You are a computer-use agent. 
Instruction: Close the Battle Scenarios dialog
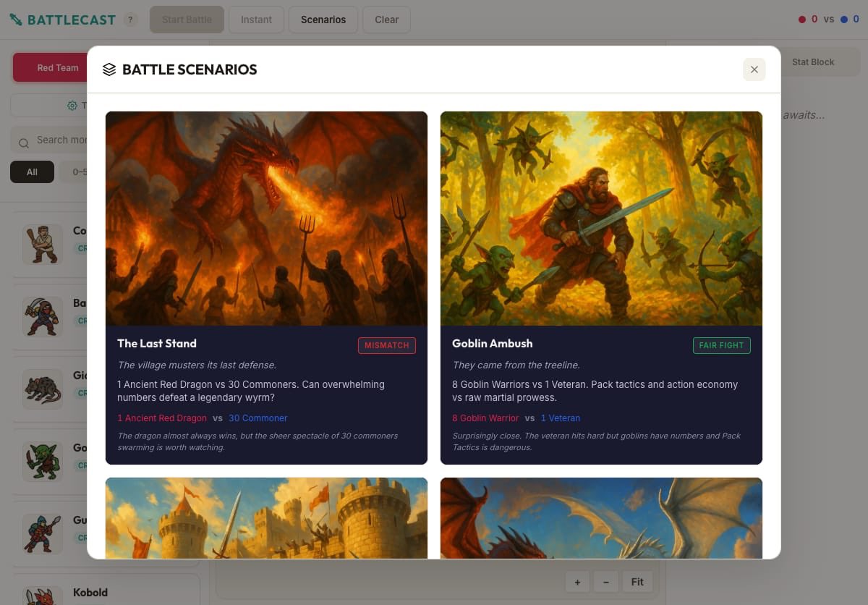click(x=754, y=69)
